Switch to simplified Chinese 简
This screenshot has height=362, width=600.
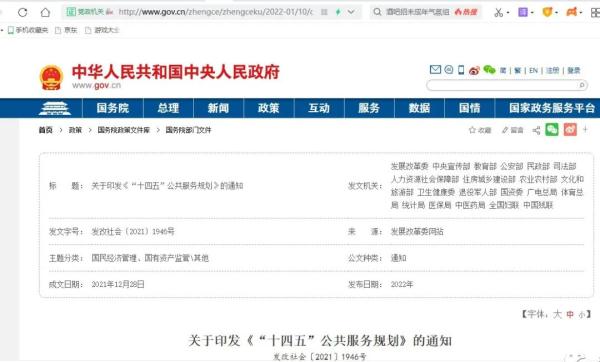(503, 70)
